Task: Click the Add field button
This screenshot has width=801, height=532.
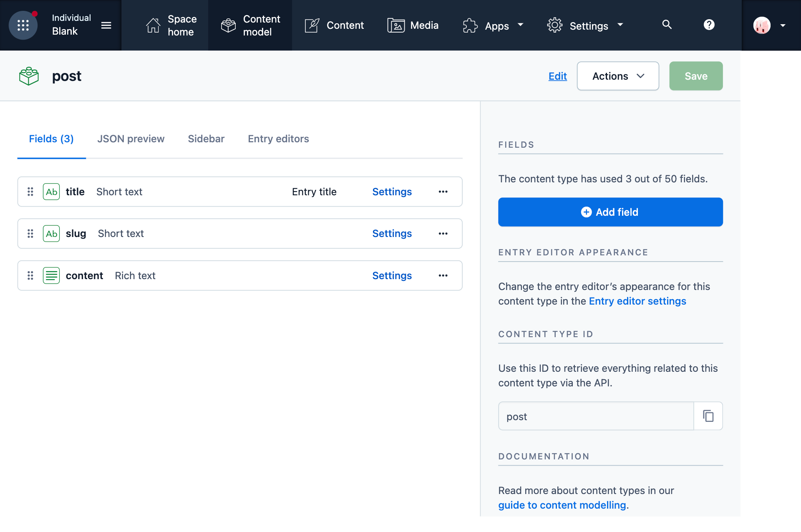Action: [x=610, y=212]
